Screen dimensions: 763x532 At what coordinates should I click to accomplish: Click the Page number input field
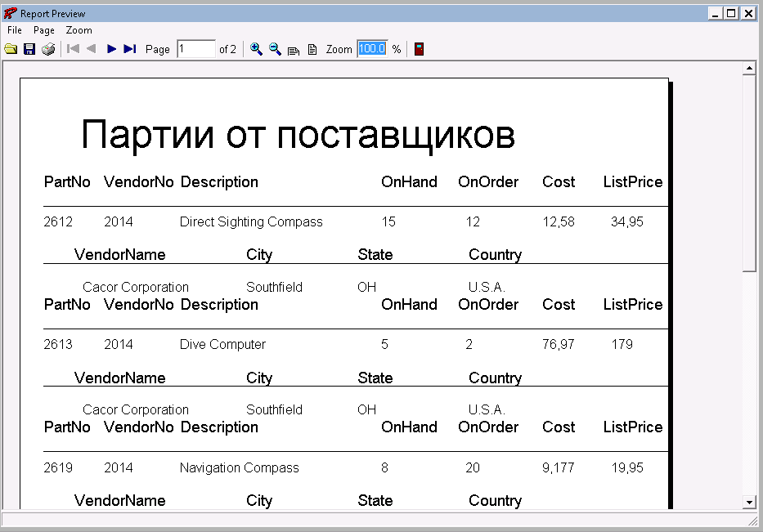(x=196, y=49)
